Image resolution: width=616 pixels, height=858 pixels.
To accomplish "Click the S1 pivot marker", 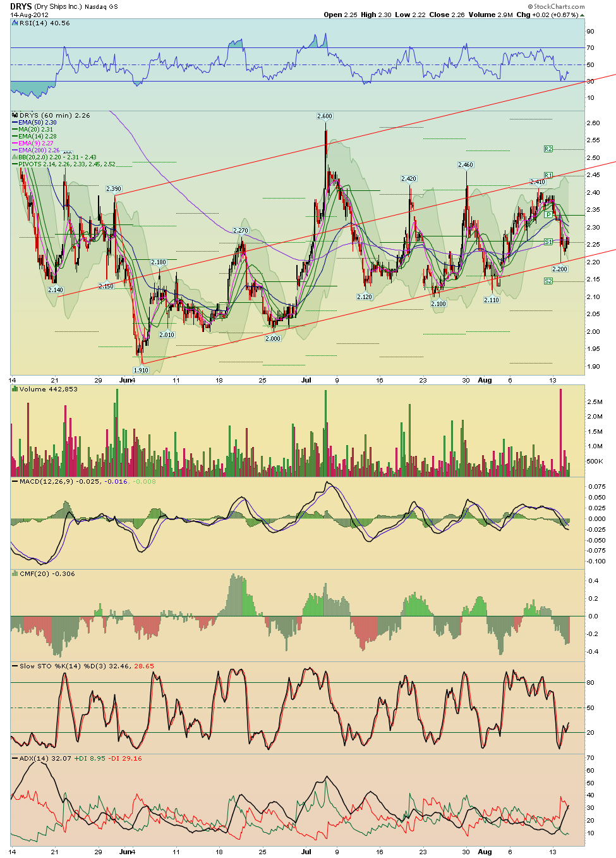I will [548, 242].
